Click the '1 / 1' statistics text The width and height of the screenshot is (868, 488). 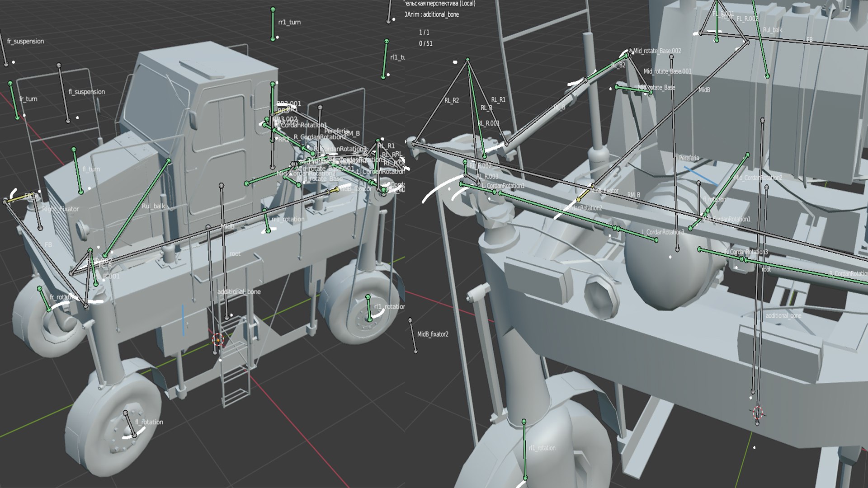[x=424, y=33]
